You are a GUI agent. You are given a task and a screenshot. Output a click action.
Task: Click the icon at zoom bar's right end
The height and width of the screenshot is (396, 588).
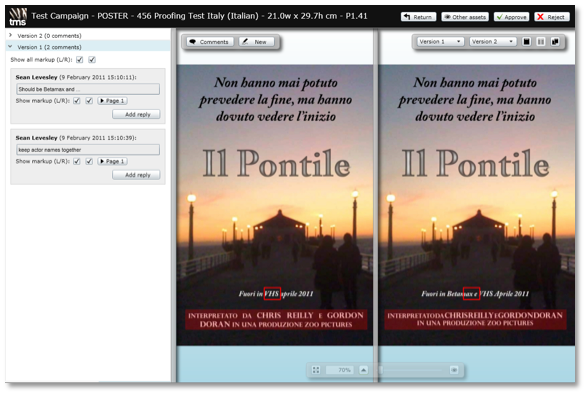click(454, 370)
